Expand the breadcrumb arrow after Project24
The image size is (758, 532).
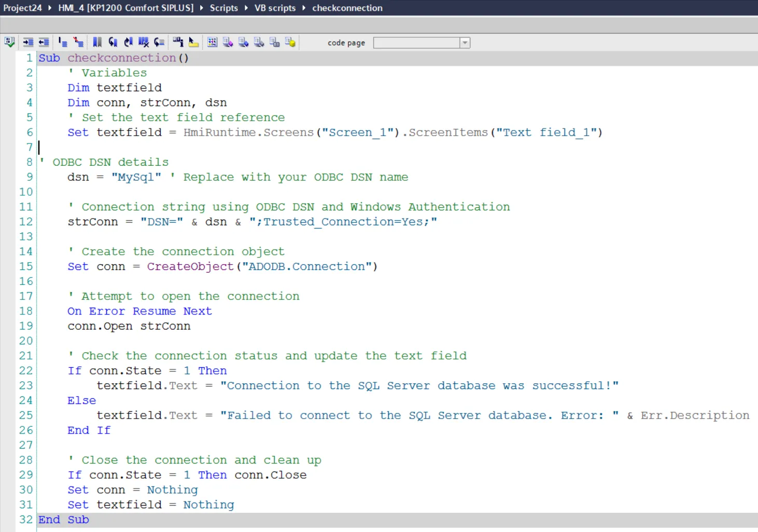pos(50,8)
